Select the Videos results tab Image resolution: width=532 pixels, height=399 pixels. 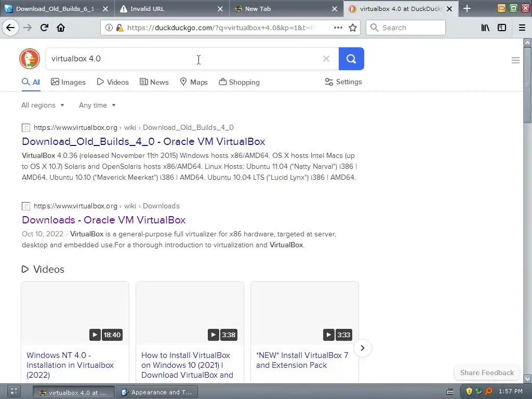113,82
